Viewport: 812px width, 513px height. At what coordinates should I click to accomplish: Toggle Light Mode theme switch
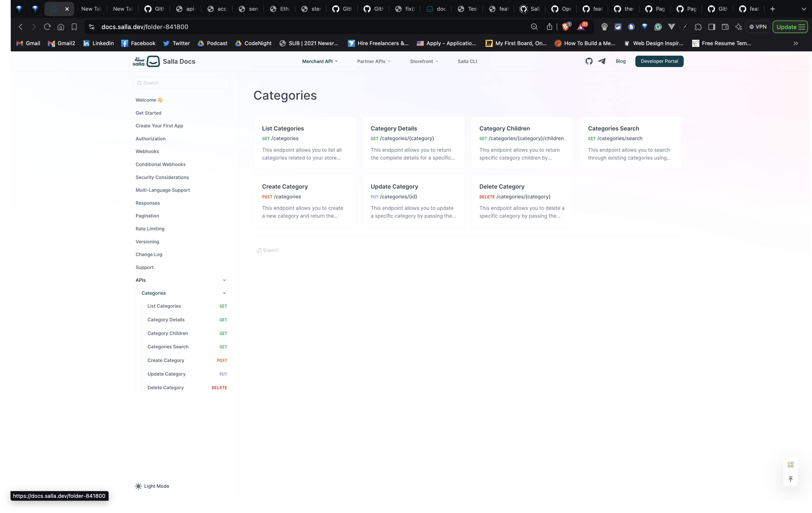pyautogui.click(x=152, y=486)
